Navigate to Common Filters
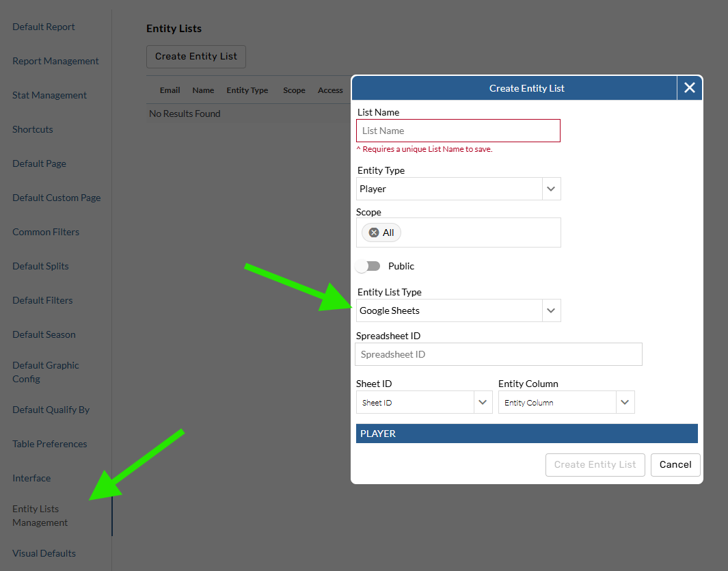This screenshot has width=728, height=571. (x=46, y=232)
